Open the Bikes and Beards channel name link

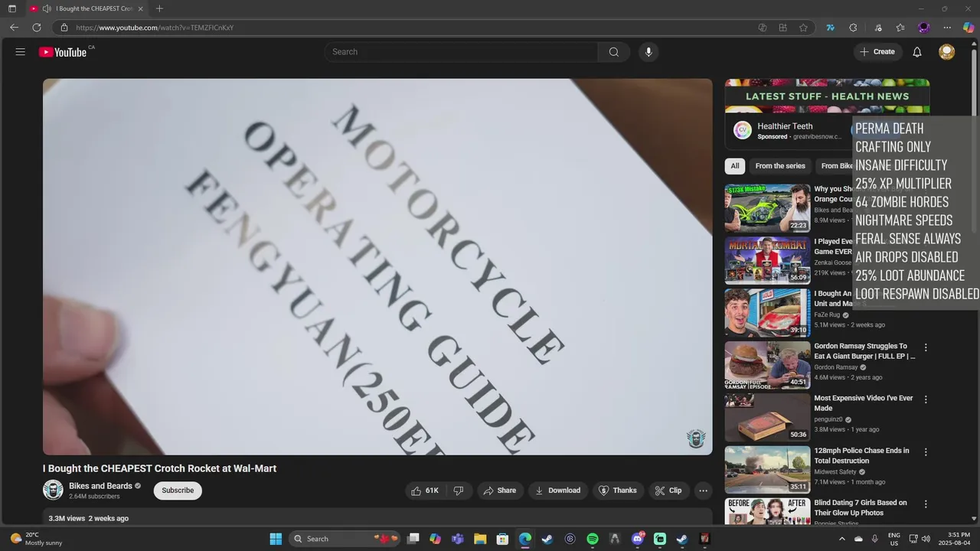click(100, 486)
